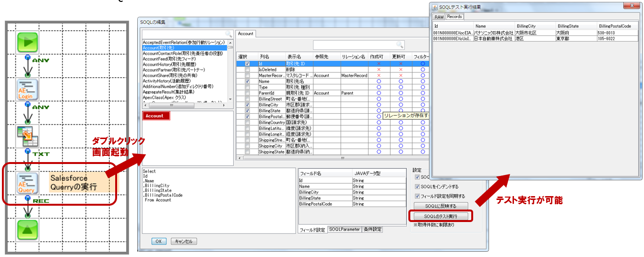Toggle SOQLをインデントする checkbox

click(417, 187)
